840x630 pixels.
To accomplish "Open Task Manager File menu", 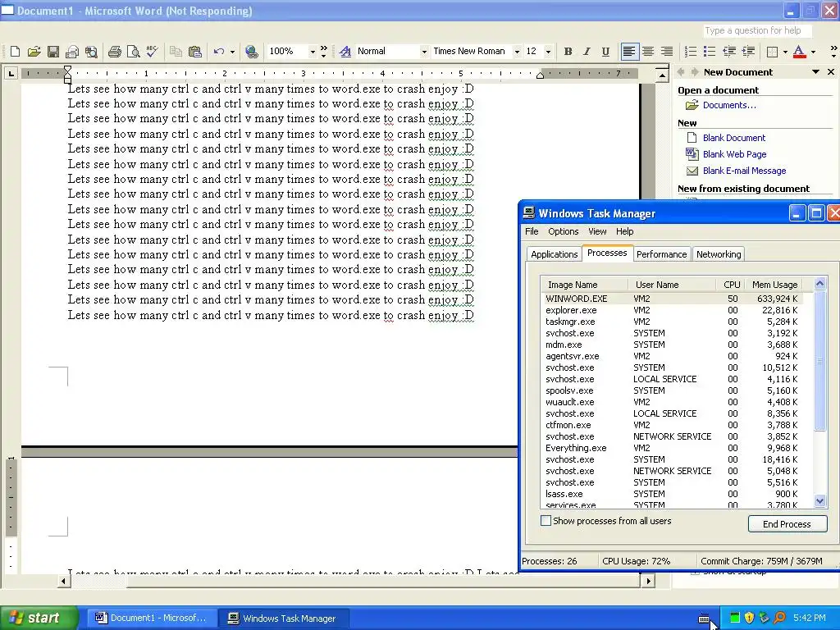I will point(532,231).
